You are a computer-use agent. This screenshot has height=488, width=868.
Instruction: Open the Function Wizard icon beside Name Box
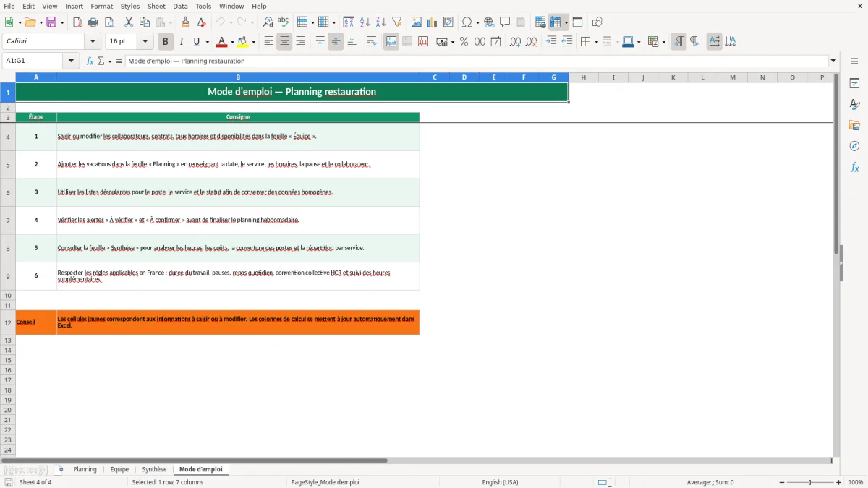(90, 61)
